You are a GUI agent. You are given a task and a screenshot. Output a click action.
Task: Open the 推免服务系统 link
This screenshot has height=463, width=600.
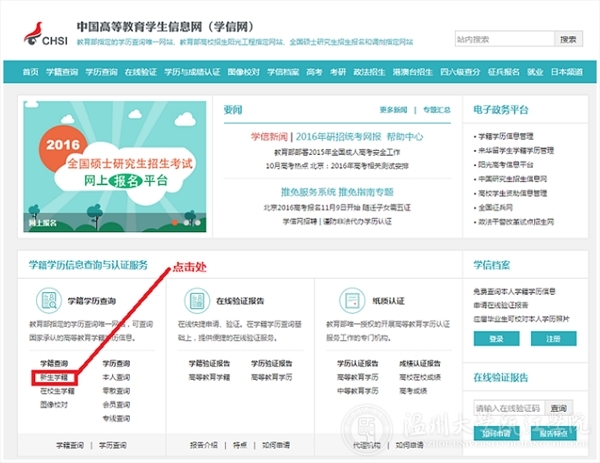pos(308,192)
